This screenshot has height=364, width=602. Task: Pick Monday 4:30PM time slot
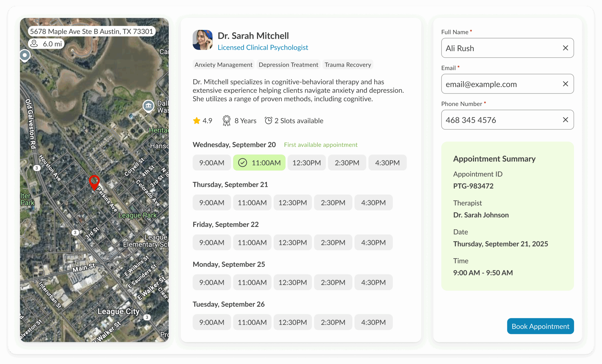point(373,282)
